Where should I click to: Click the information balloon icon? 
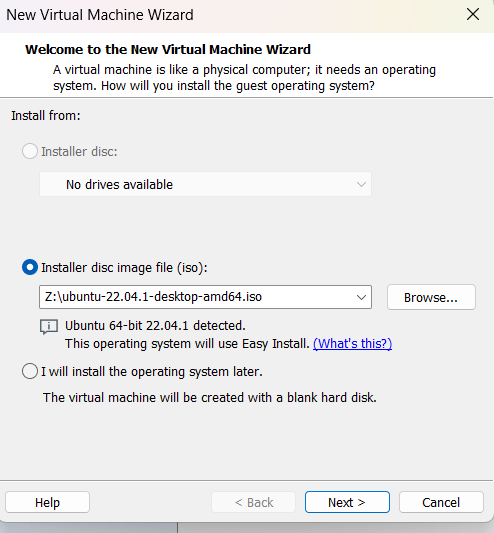tap(49, 327)
